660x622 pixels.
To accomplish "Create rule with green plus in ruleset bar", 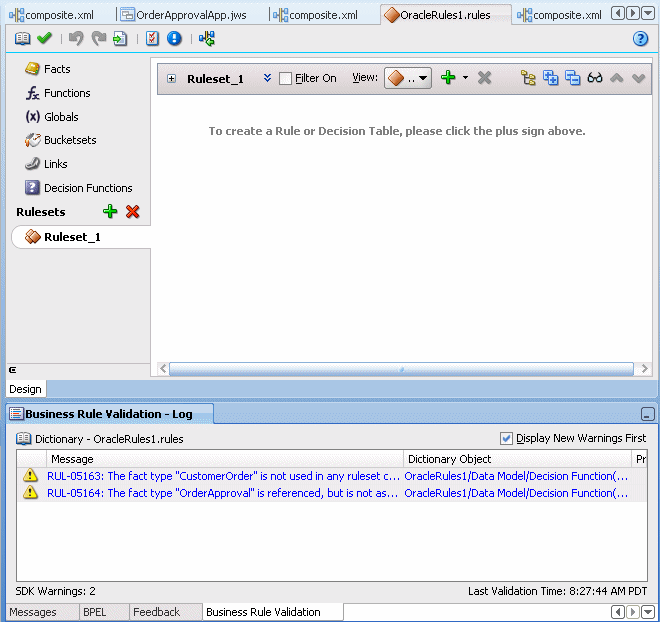I will 448,77.
